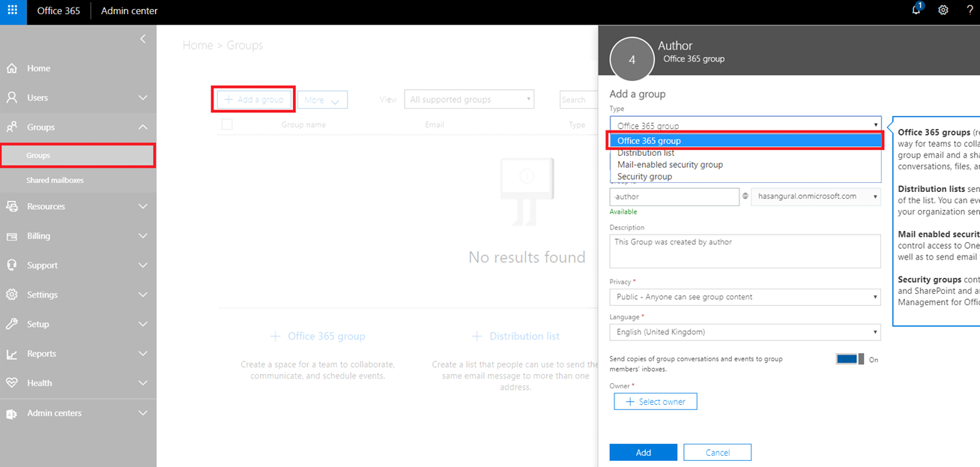Open the settings gear in the top bar

pyautogui.click(x=943, y=10)
